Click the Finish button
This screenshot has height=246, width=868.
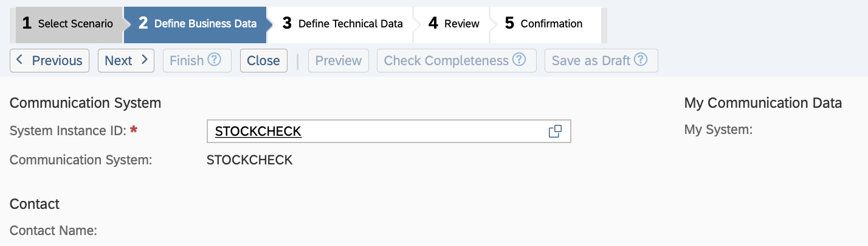click(187, 61)
